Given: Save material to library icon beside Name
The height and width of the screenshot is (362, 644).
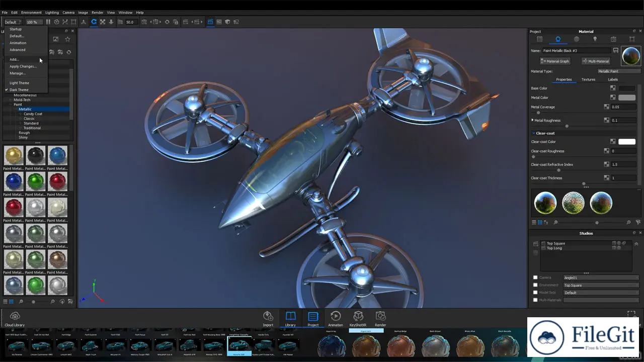Looking at the screenshot, I should tap(615, 50).
